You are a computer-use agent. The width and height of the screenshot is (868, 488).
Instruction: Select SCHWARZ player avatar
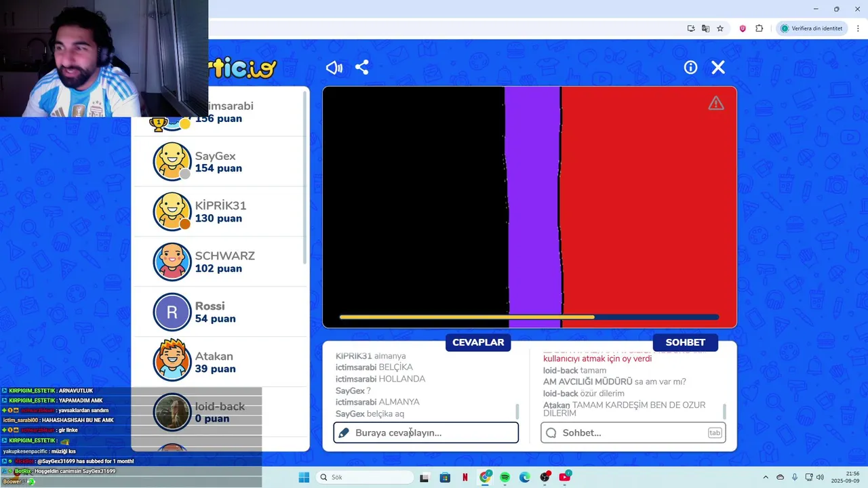(x=172, y=262)
